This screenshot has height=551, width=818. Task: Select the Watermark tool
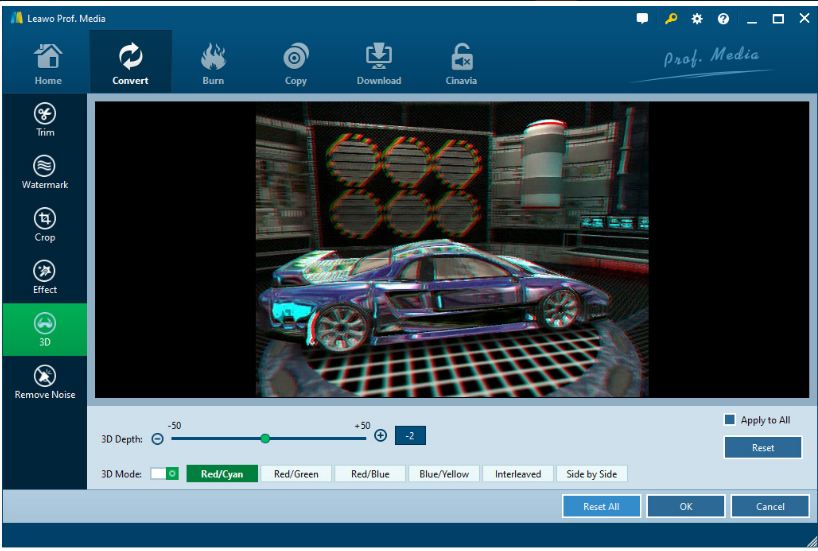(44, 171)
